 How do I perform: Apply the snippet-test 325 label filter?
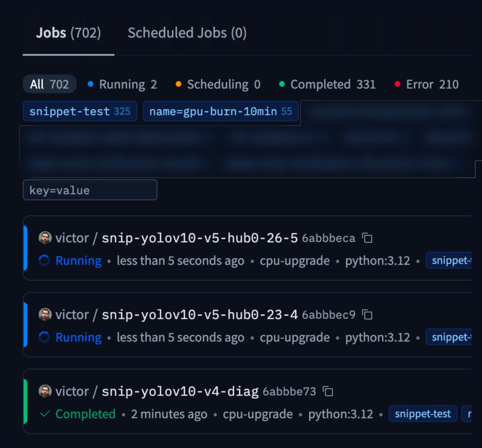coord(80,111)
